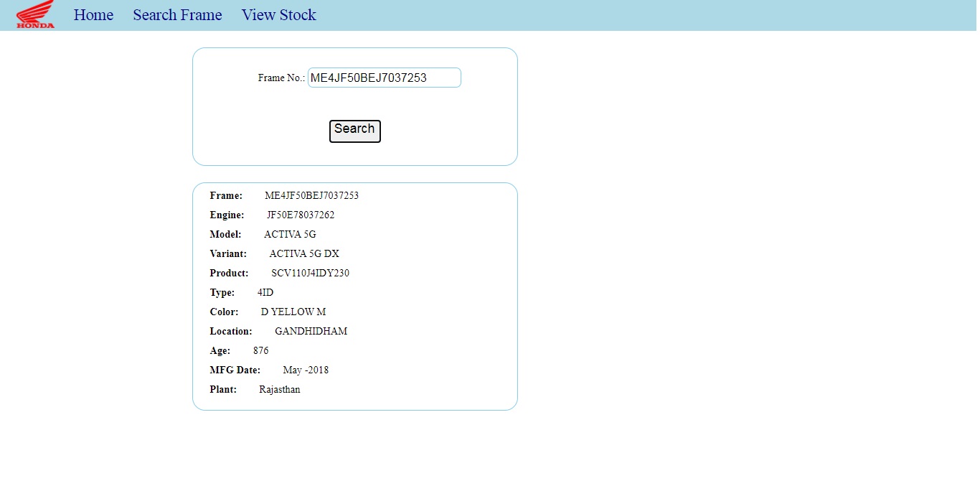Select the Color value D YELLOW M

[x=293, y=312]
